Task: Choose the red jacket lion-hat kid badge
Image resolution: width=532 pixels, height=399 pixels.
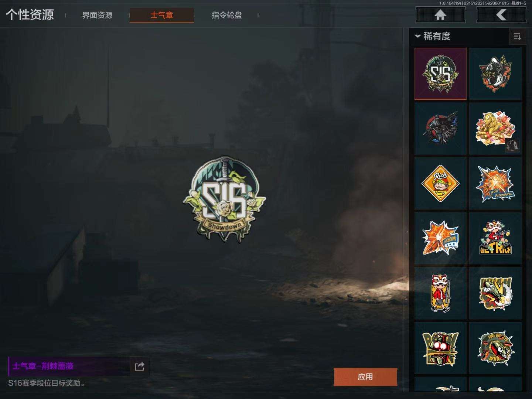Action: tap(440, 293)
